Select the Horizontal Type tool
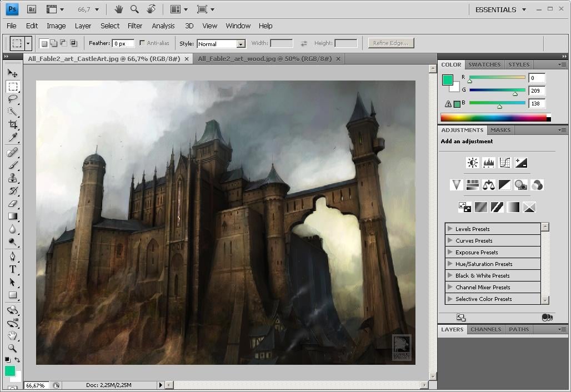Screen dimensions: 571x392 12,269
